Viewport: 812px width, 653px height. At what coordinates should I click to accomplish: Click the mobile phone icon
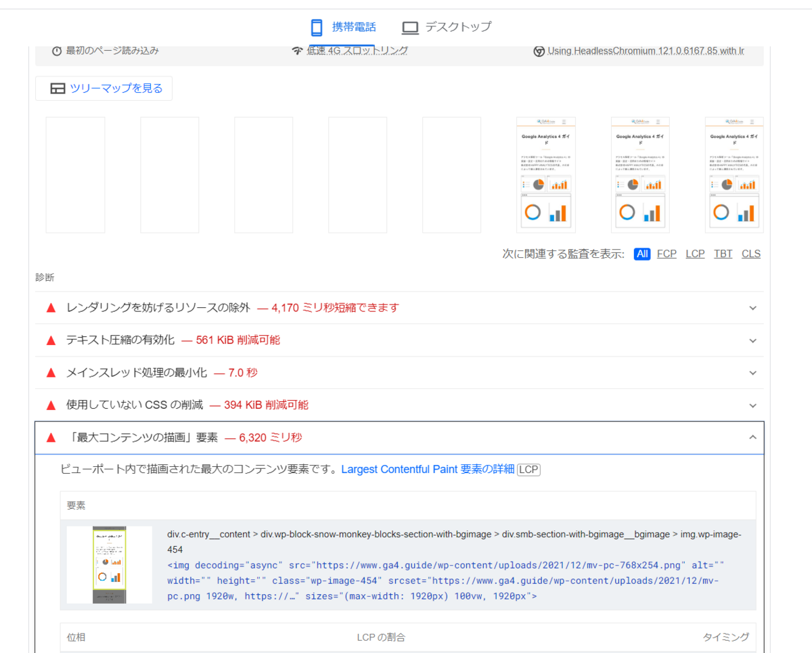316,28
